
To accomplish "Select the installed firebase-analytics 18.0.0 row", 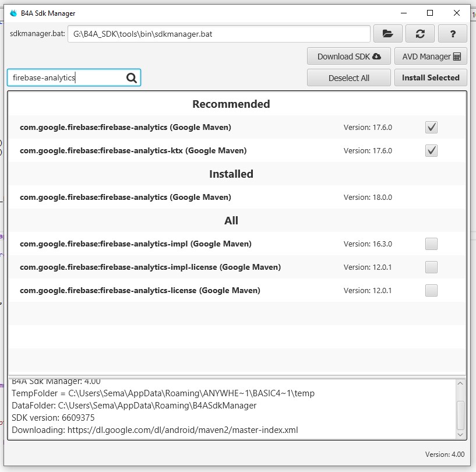I will (x=237, y=198).
